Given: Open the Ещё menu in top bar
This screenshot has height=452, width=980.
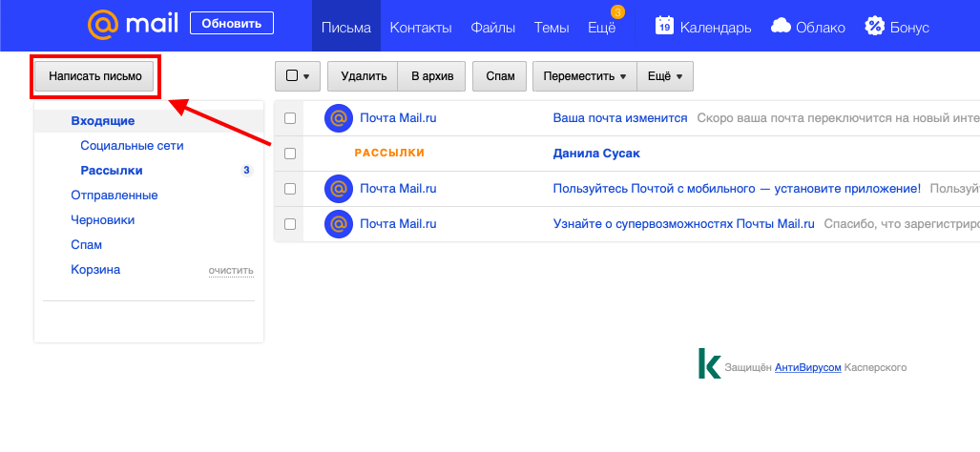Looking at the screenshot, I should point(602,28).
